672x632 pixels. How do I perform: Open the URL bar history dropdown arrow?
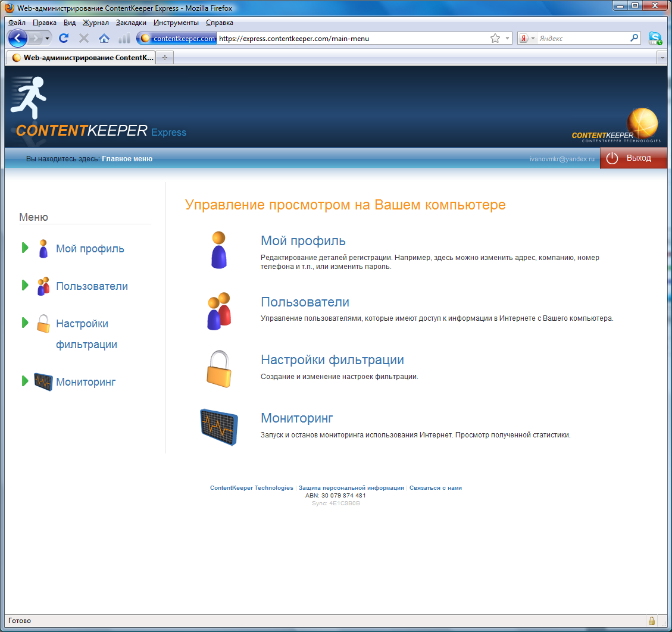pyautogui.click(x=508, y=39)
